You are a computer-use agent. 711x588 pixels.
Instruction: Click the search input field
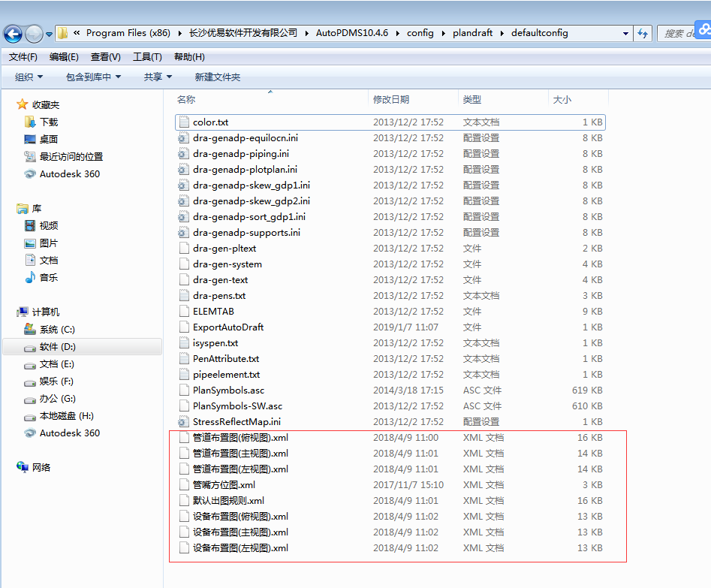679,33
